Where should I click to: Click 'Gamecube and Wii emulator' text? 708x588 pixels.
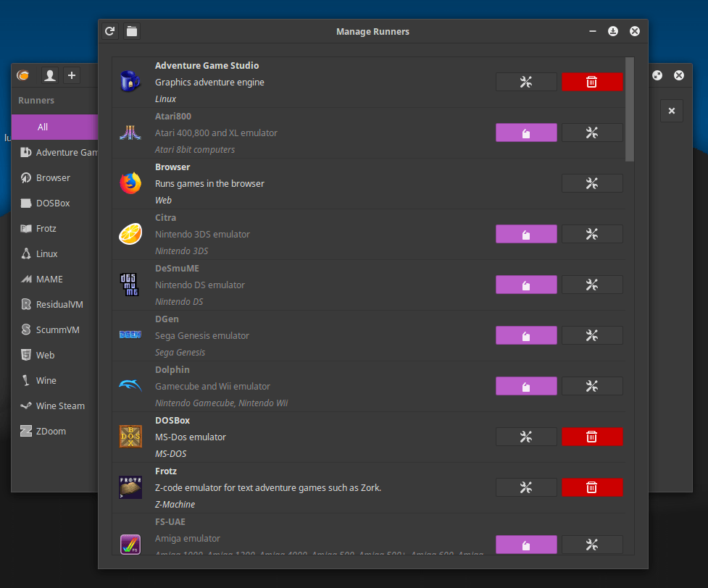tap(212, 386)
